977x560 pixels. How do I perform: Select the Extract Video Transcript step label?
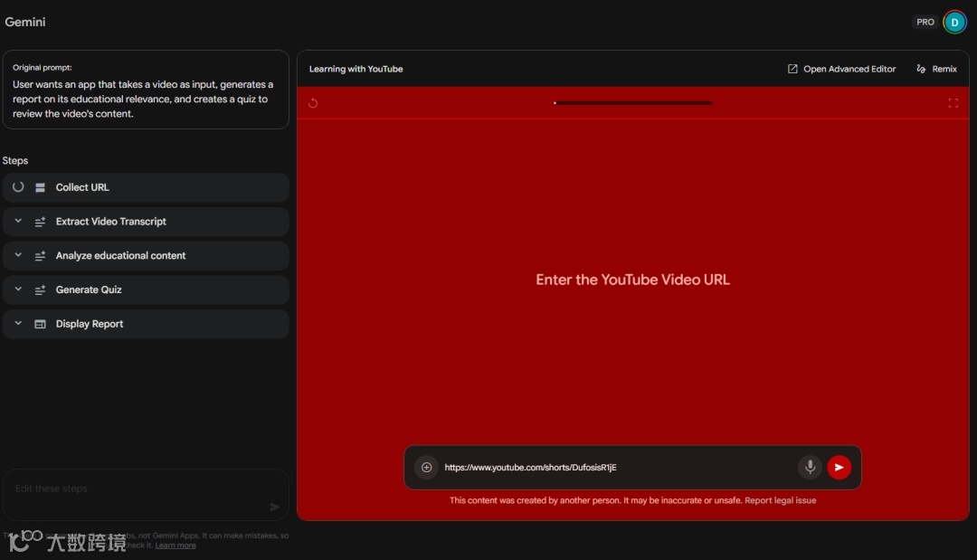coord(111,222)
